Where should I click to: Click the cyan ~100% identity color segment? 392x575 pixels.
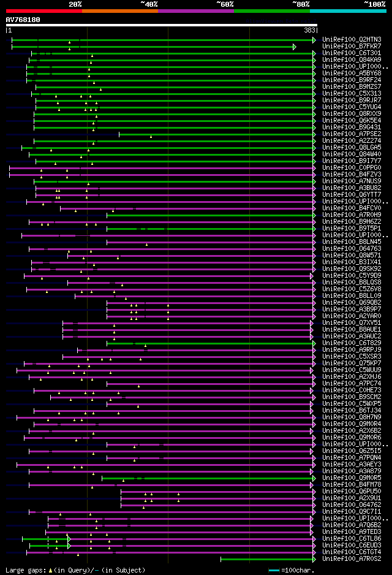point(348,12)
